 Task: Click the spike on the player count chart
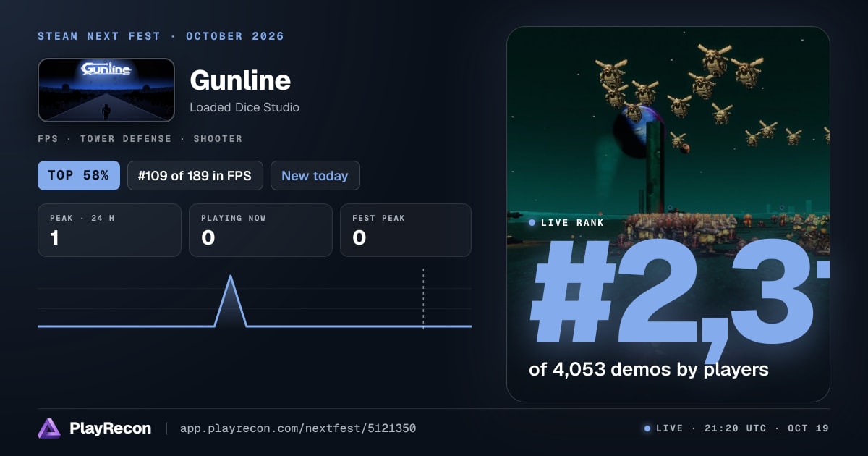(231, 300)
